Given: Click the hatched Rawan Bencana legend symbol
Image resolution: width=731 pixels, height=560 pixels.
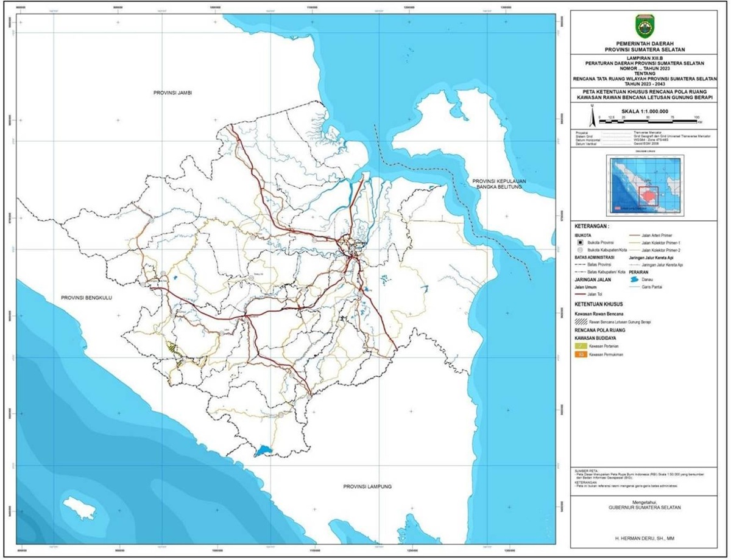Looking at the screenshot, I should pos(581,322).
